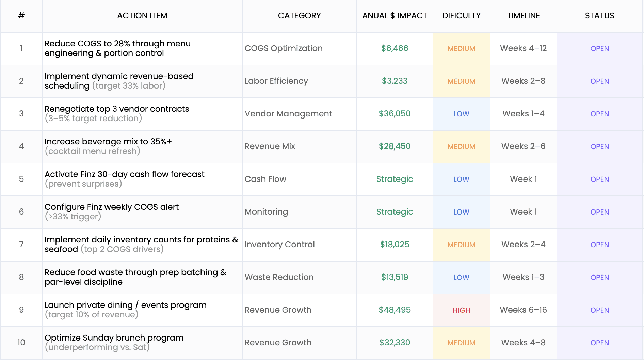Click OPEN status for Sunday brunch row
The width and height of the screenshot is (644, 361).
pyautogui.click(x=599, y=343)
